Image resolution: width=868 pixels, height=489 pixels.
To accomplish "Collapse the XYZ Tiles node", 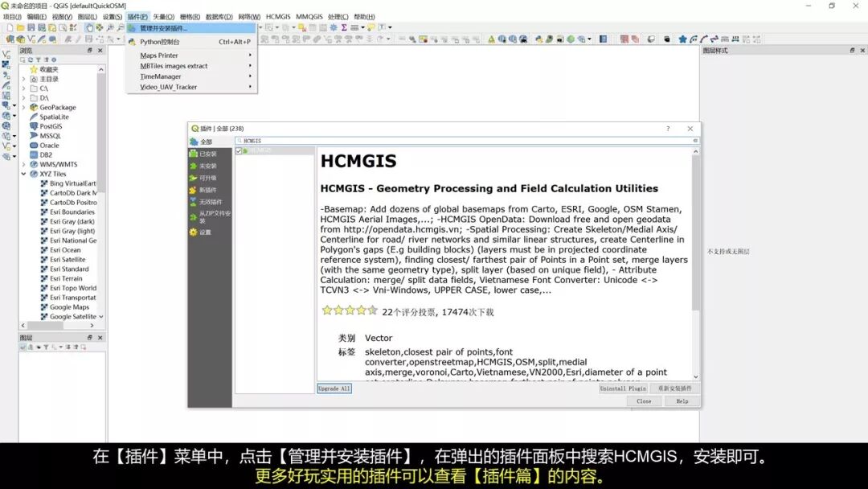I will (23, 174).
